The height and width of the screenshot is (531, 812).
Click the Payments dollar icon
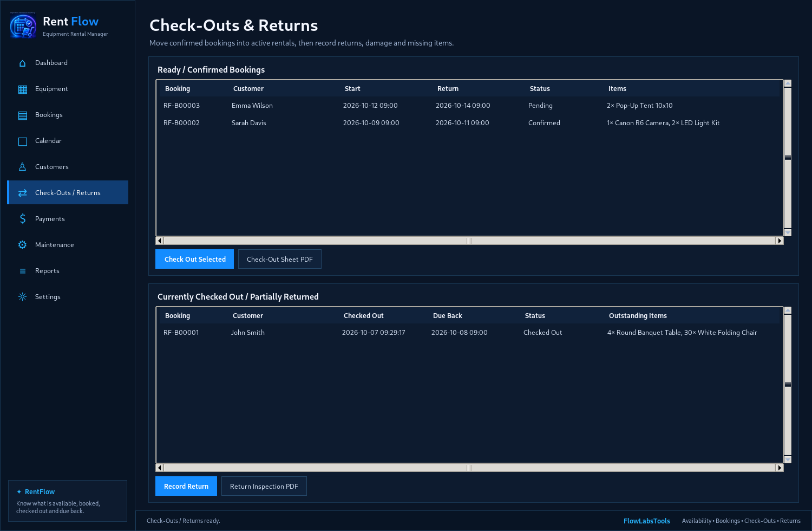[22, 219]
